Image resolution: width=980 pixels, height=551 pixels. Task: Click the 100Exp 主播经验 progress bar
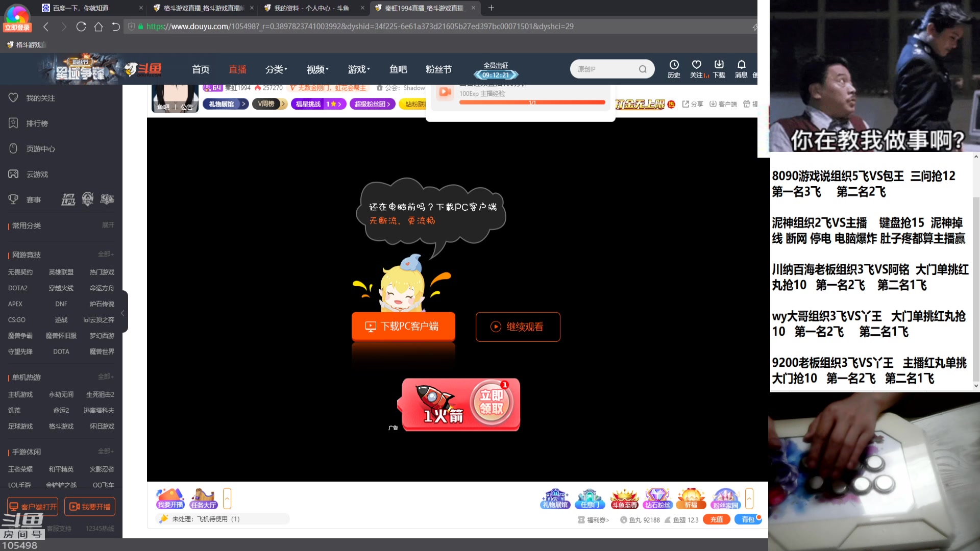click(x=532, y=103)
